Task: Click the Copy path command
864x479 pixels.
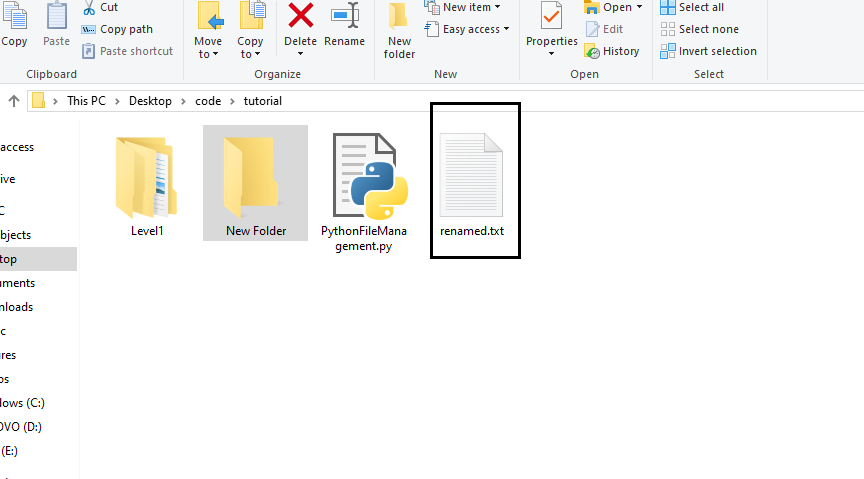Action: coord(126,29)
